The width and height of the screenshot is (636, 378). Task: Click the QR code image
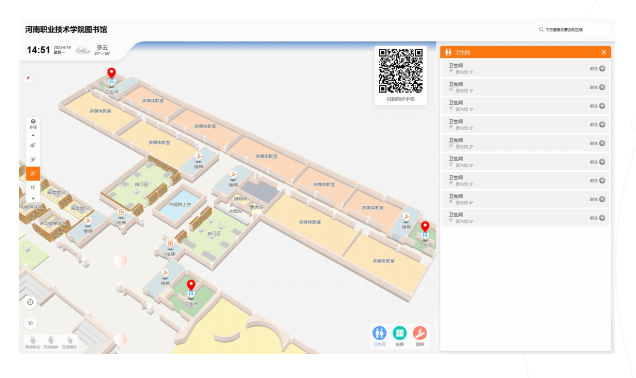(x=401, y=71)
